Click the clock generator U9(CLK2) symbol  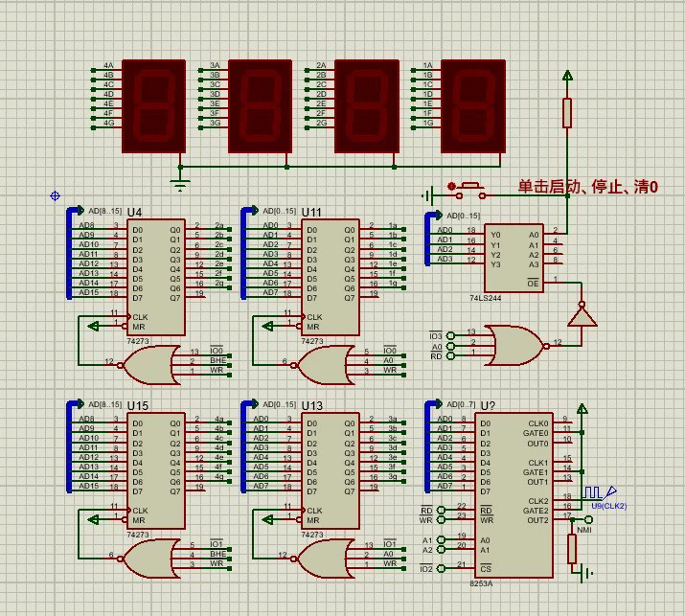[600, 492]
